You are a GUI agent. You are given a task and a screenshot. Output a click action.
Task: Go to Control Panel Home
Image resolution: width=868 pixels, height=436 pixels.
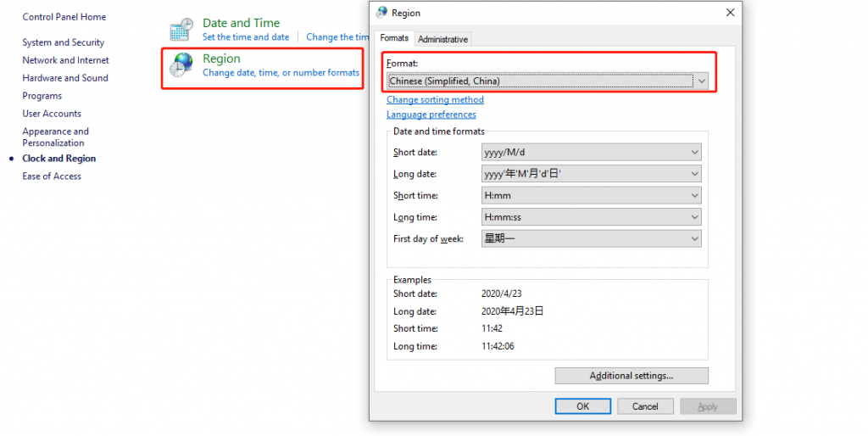tap(64, 17)
